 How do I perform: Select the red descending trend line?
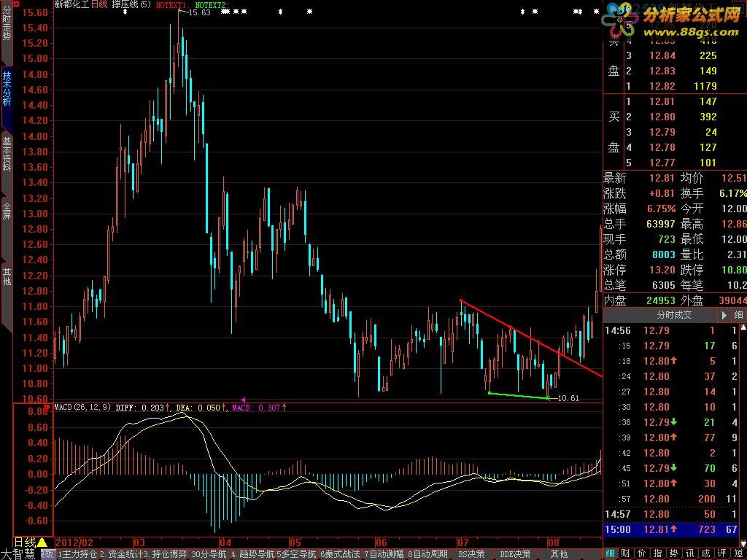pos(531,338)
